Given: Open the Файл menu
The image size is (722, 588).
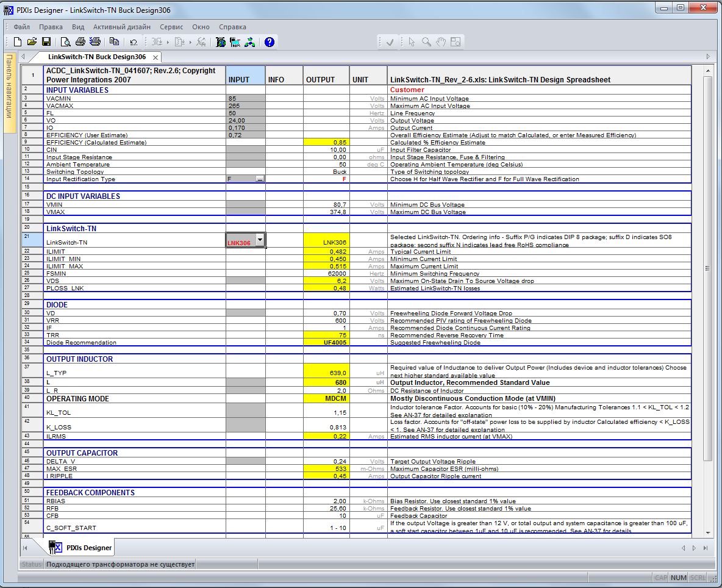Looking at the screenshot, I should click(21, 27).
